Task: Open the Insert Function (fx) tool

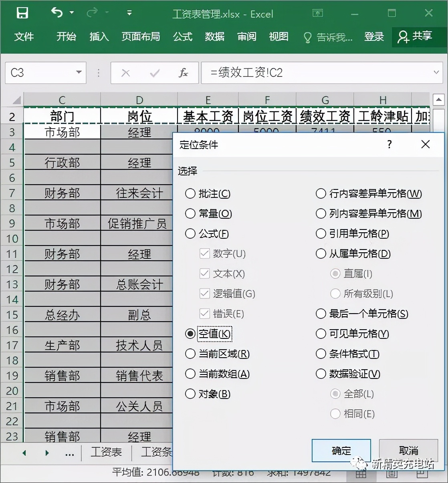Action: pos(183,73)
